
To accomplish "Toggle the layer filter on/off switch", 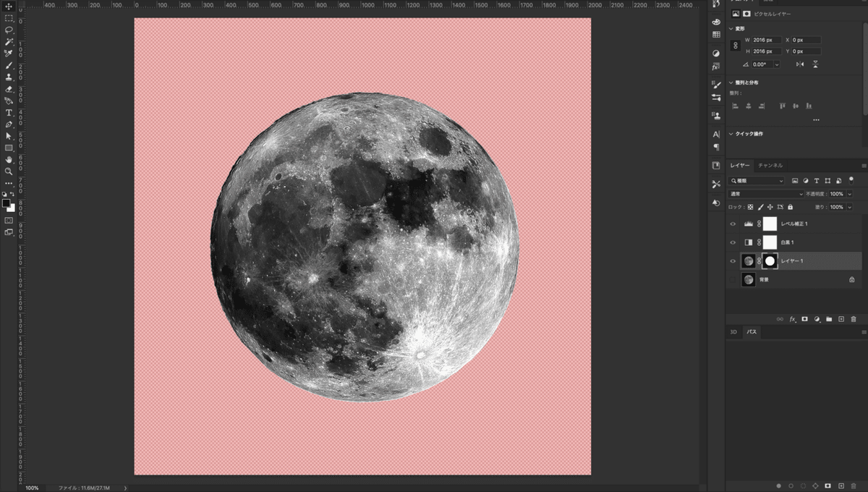I will point(851,179).
